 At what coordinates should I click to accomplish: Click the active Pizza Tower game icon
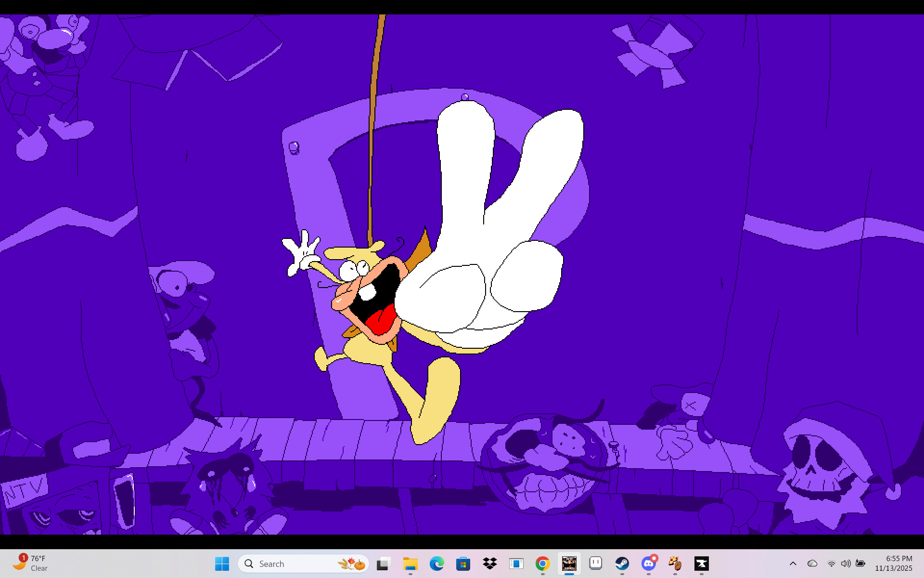(569, 564)
